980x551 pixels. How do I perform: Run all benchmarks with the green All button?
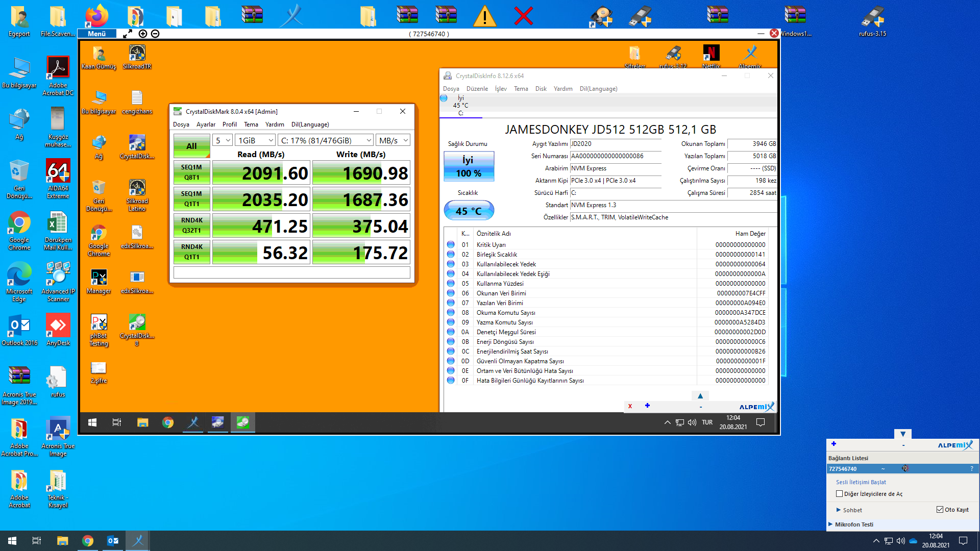[191, 146]
